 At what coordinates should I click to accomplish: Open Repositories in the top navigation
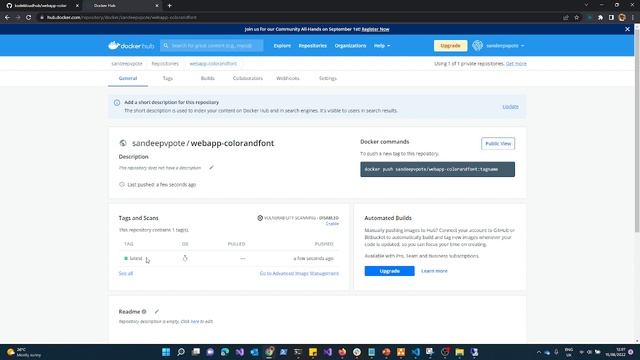coord(313,46)
